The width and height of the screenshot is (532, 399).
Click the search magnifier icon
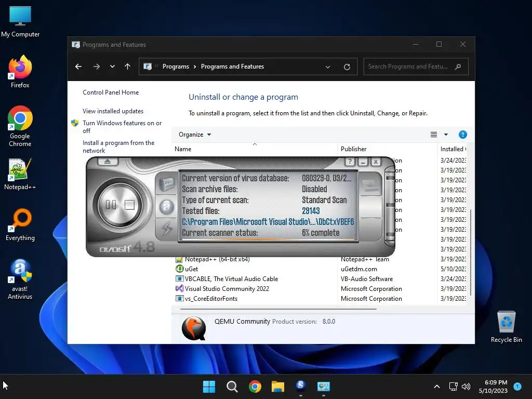[x=458, y=66]
